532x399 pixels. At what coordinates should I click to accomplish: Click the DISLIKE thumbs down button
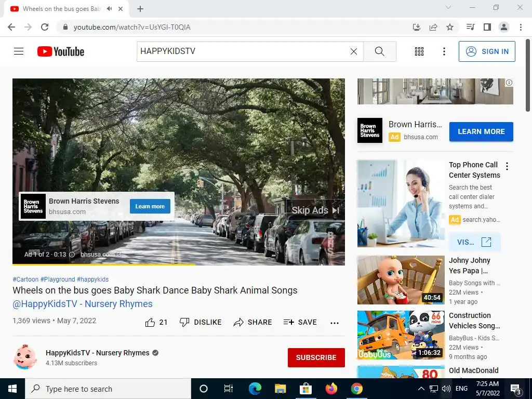pyautogui.click(x=201, y=322)
